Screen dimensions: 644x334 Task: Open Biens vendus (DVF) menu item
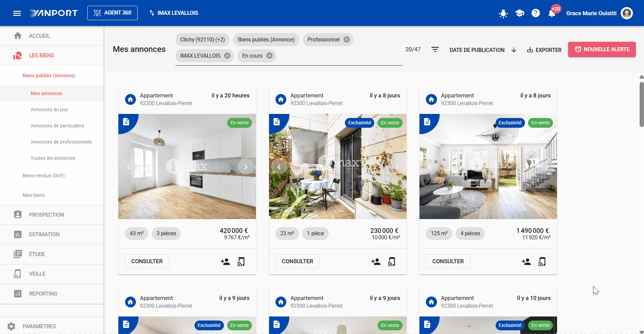click(x=43, y=176)
